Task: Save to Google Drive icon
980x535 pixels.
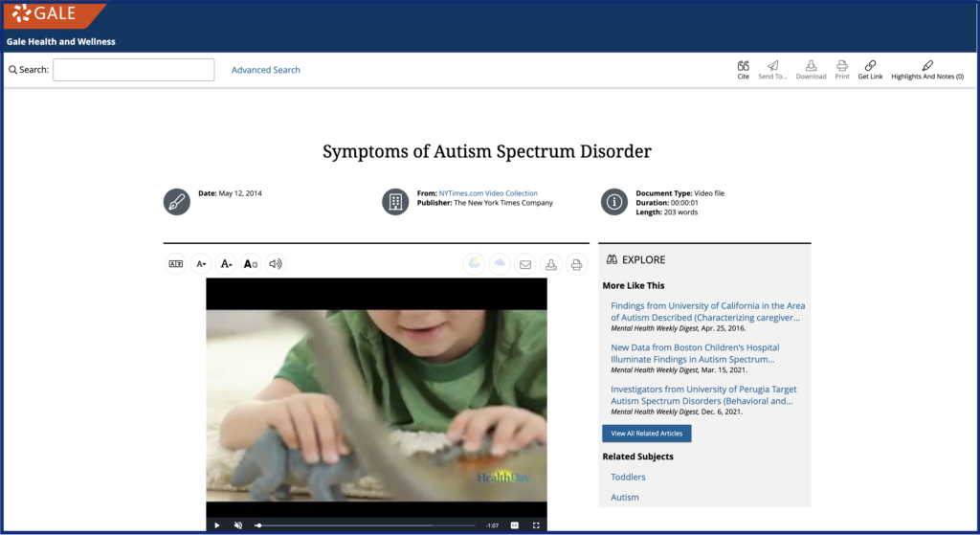Action: click(474, 264)
